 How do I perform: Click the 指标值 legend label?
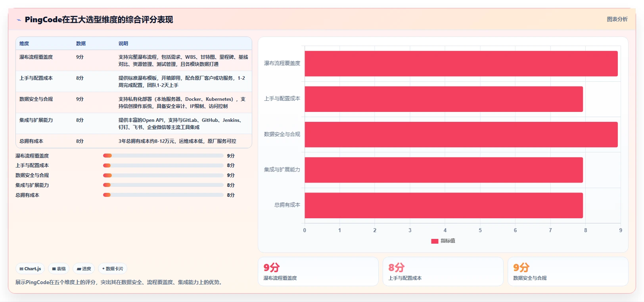[448, 241]
